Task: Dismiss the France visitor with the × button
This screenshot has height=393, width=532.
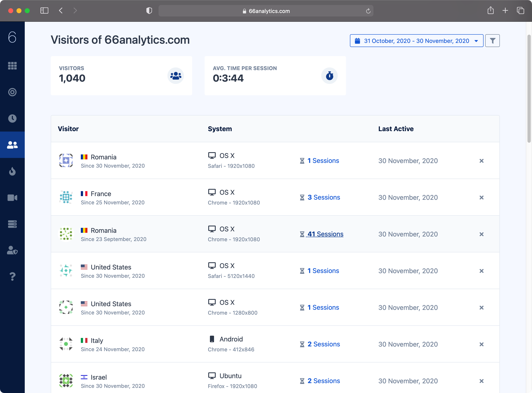Action: coord(481,198)
